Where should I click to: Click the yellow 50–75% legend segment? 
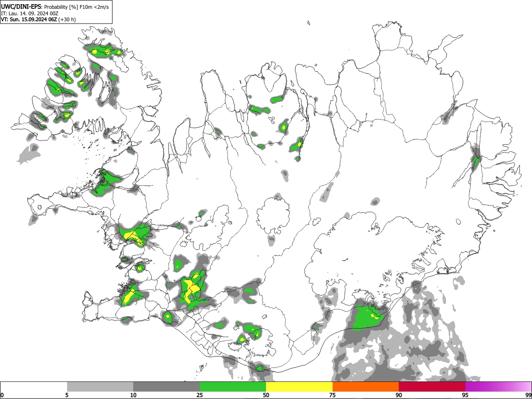pyautogui.click(x=299, y=387)
